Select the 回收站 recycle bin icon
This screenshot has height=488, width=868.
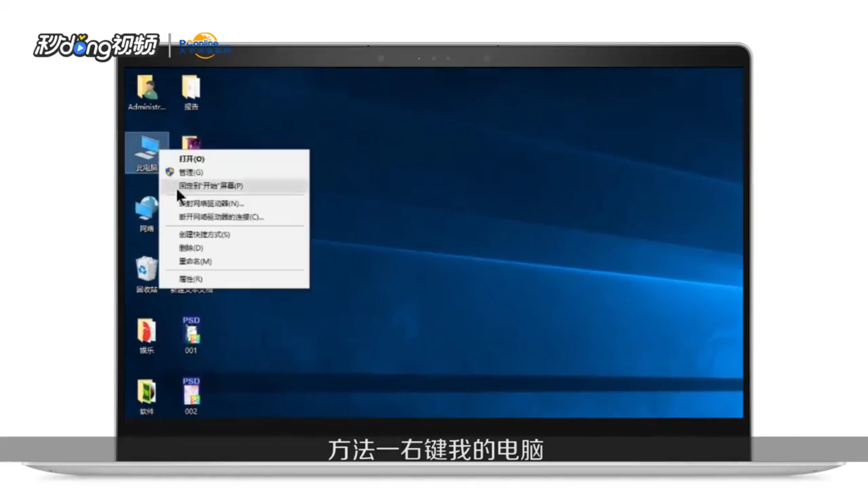coord(146,275)
